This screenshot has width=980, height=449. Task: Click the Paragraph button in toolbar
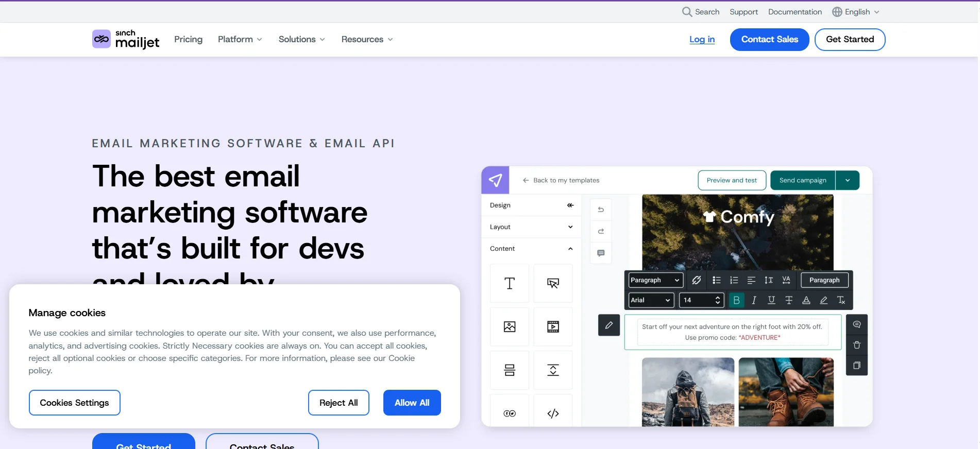824,280
